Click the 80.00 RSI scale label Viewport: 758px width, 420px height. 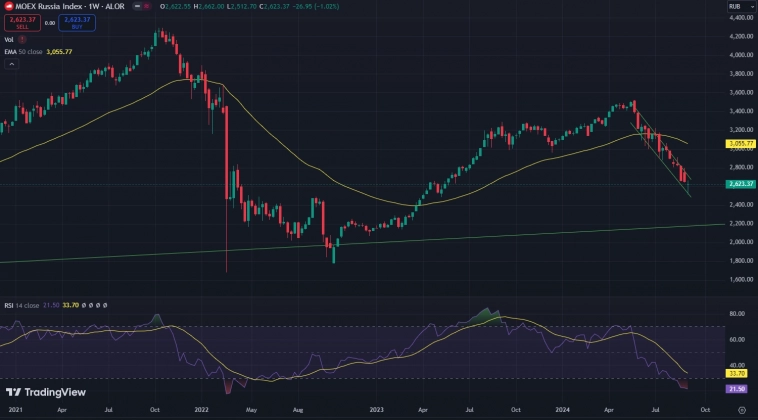coord(737,314)
